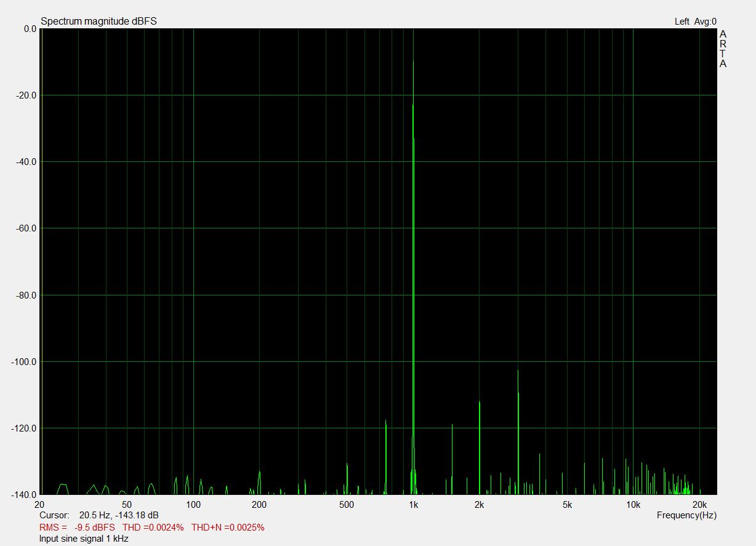
Task: Click the -120.0 y-axis label
Action: pos(23,428)
